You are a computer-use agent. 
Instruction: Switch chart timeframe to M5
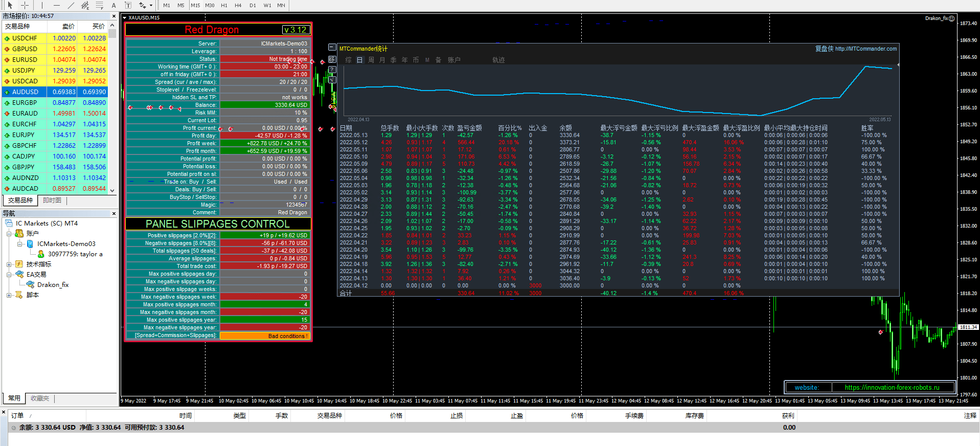[x=181, y=5]
